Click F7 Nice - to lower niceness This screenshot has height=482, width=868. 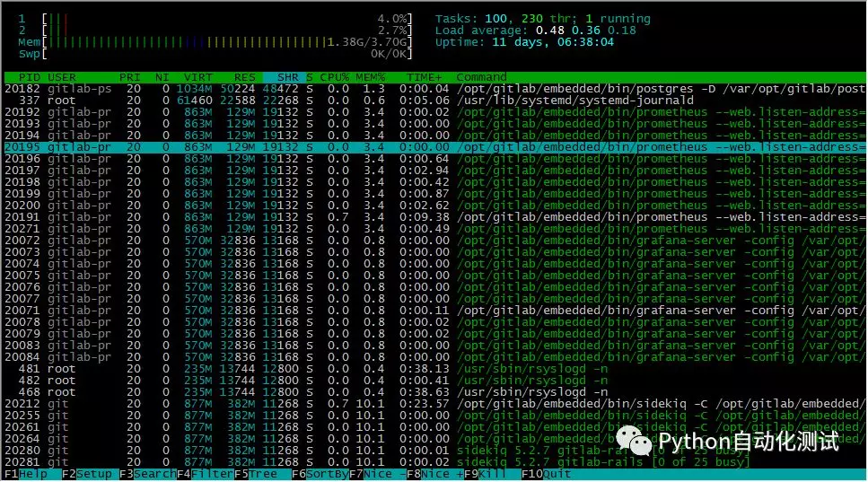tap(374, 474)
